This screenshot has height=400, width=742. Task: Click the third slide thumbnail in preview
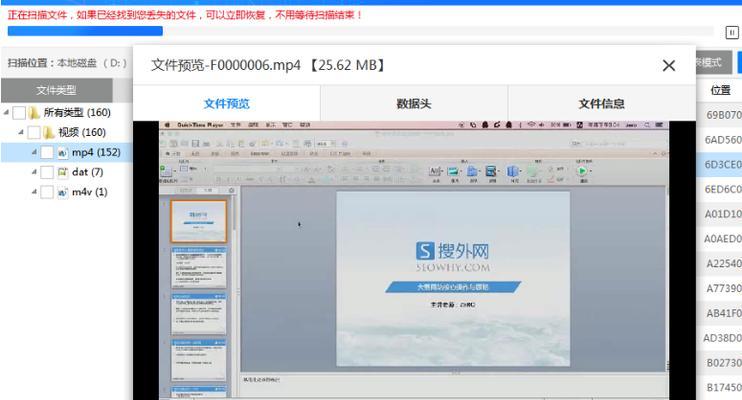(x=199, y=314)
